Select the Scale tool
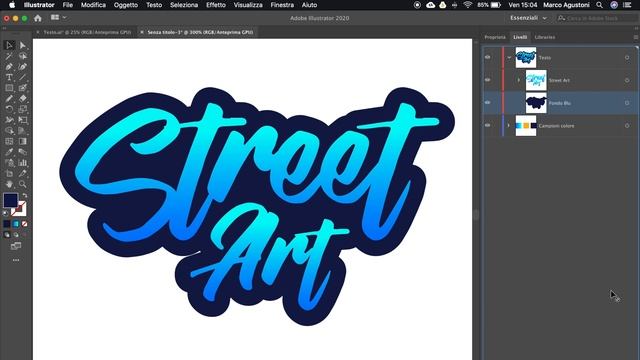 click(x=22, y=109)
